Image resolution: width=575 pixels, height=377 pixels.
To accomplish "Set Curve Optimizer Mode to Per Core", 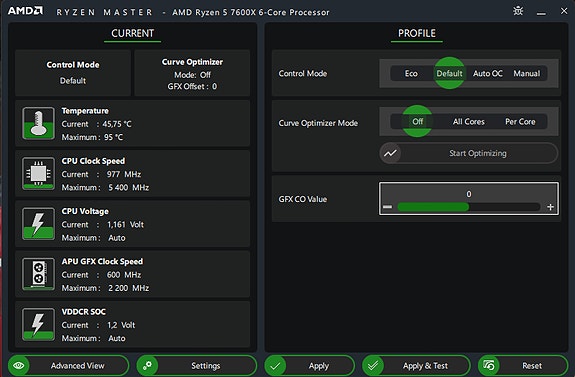I will pos(520,121).
